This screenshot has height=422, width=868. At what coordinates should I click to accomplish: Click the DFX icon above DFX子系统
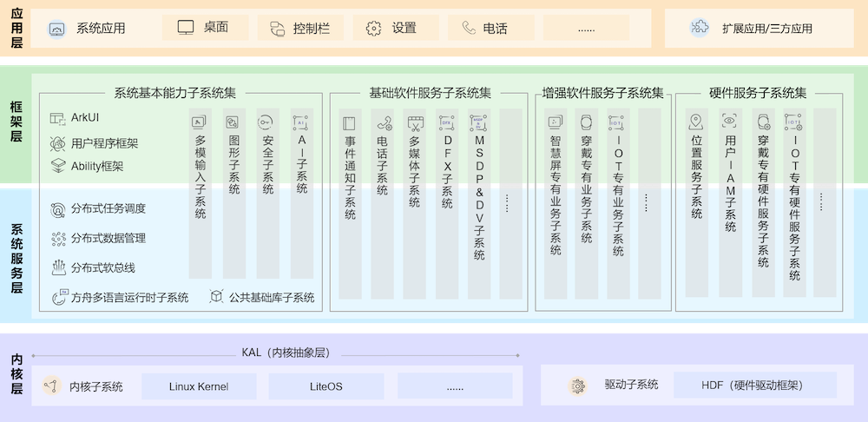pyautogui.click(x=447, y=123)
